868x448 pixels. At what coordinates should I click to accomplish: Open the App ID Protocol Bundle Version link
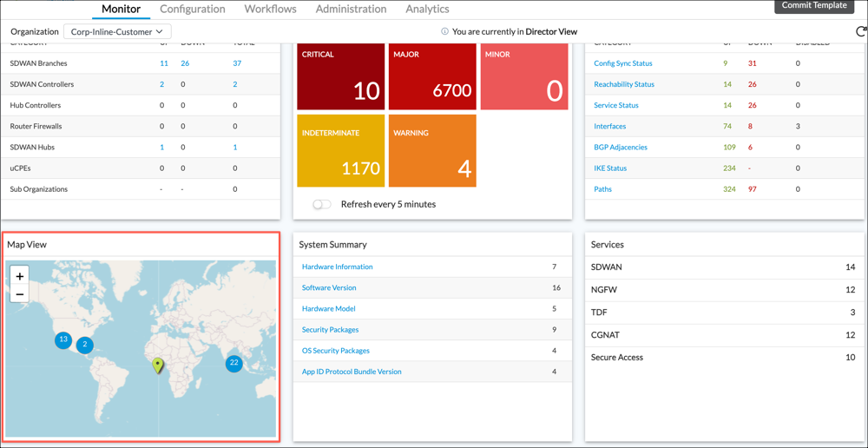pyautogui.click(x=352, y=372)
